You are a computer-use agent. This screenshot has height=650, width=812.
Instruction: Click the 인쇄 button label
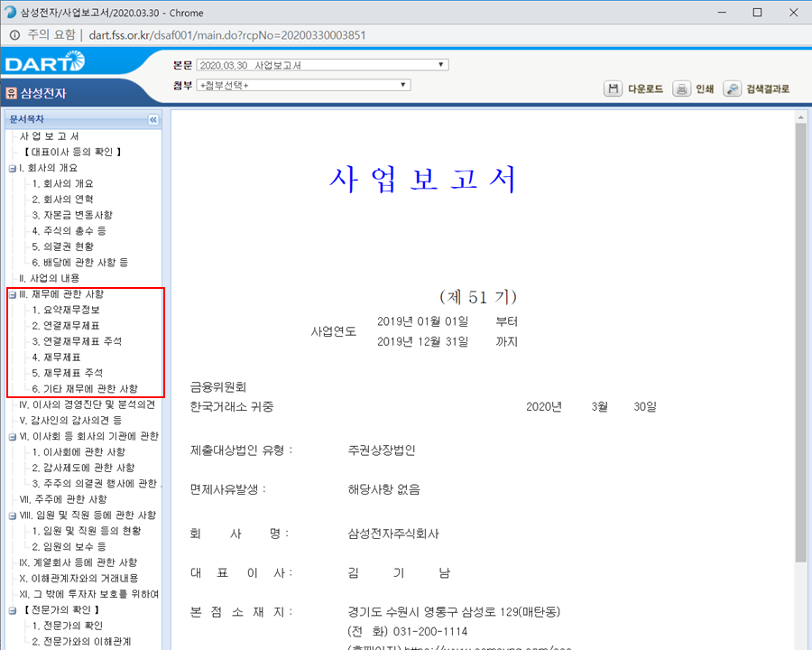pyautogui.click(x=705, y=89)
